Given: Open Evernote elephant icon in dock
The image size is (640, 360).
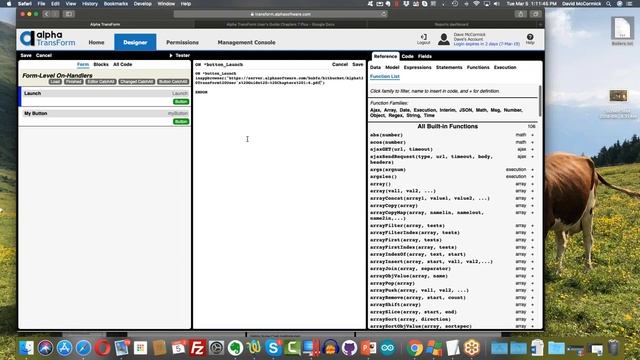Looking at the screenshot, I should click(236, 348).
